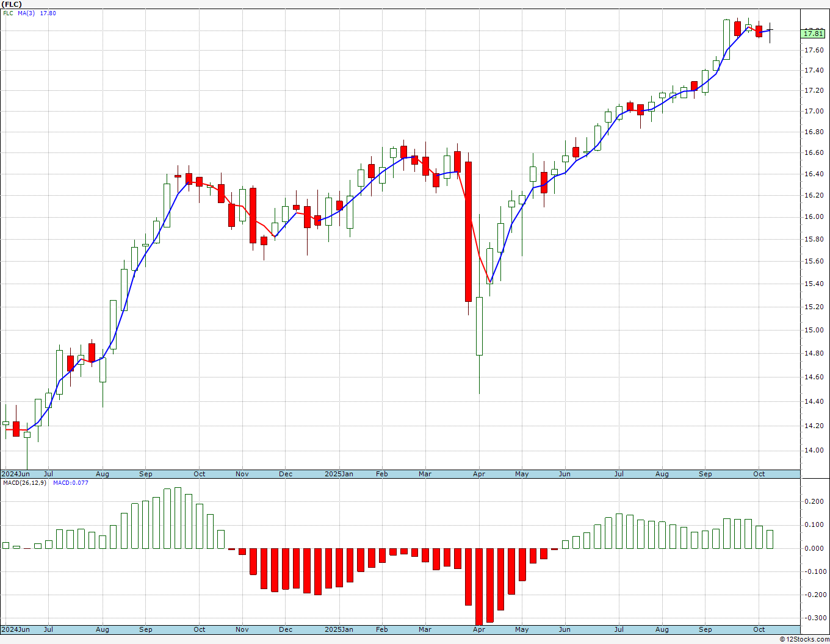This screenshot has height=644, width=830.
Task: Click the 16.40 price axis label
Action: pyautogui.click(x=814, y=174)
